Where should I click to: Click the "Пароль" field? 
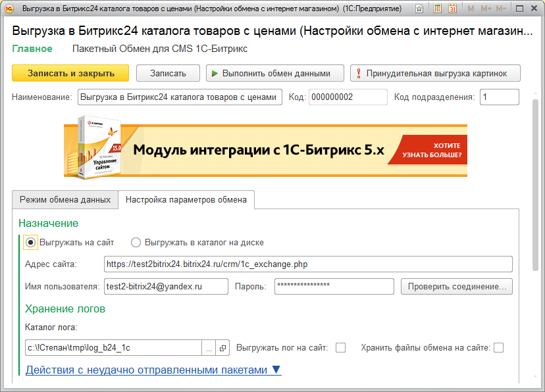tap(334, 287)
